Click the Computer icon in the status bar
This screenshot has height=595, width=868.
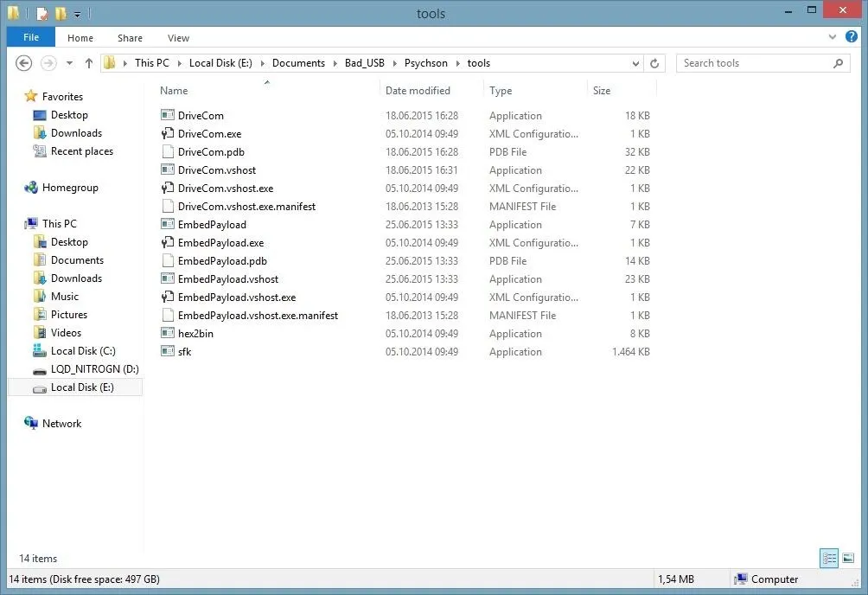pyautogui.click(x=741, y=579)
